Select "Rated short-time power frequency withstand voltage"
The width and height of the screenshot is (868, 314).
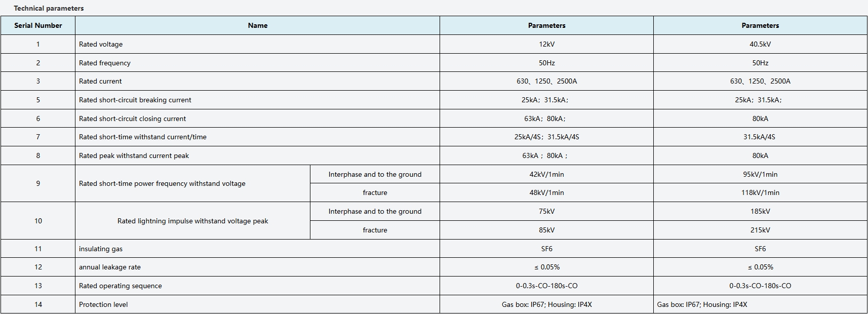(162, 183)
